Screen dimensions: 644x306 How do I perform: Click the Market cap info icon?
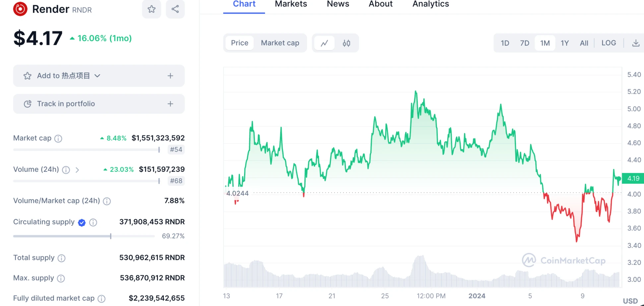[58, 139]
